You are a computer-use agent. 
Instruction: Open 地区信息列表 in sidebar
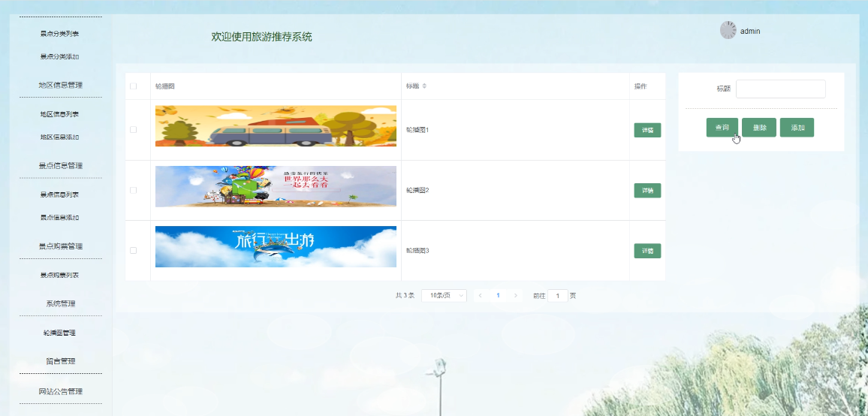point(59,114)
